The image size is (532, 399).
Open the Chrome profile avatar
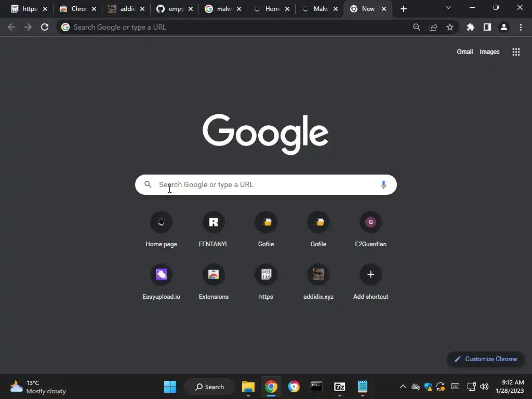(x=504, y=27)
